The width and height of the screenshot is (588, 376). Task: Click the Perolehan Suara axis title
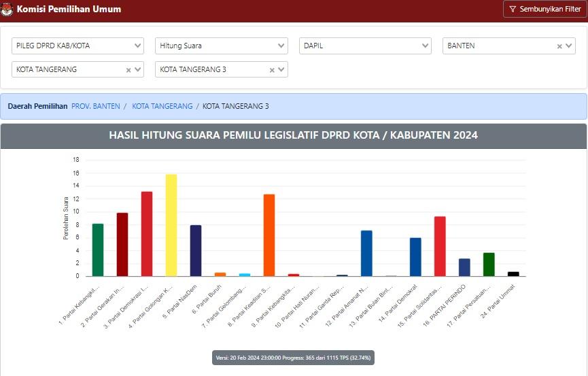[x=66, y=218]
